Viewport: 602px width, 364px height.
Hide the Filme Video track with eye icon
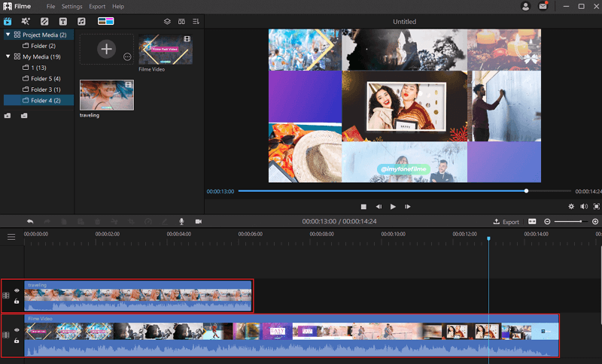17,330
